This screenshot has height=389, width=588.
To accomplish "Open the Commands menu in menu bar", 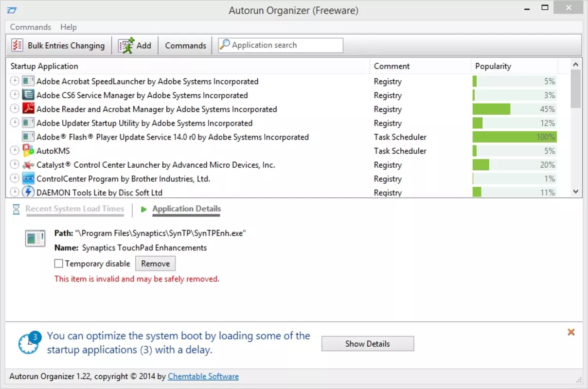I will click(31, 27).
